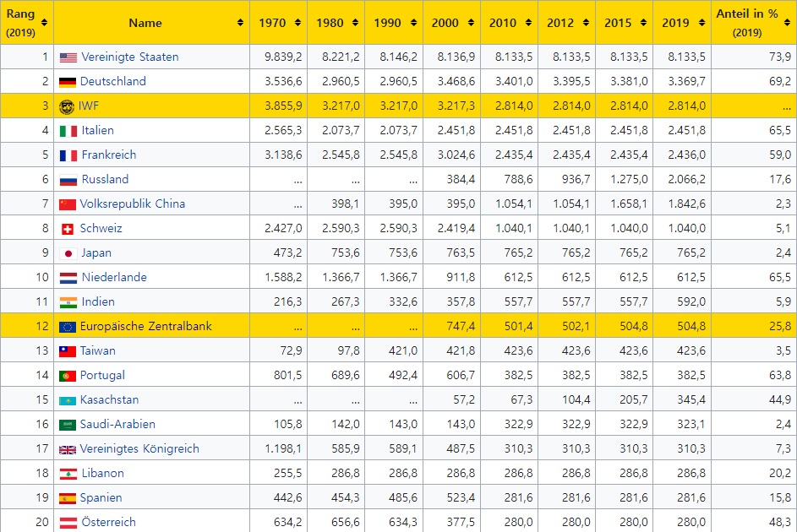Click the Indian flag icon
Image resolution: width=797 pixels, height=532 pixels.
coord(68,302)
